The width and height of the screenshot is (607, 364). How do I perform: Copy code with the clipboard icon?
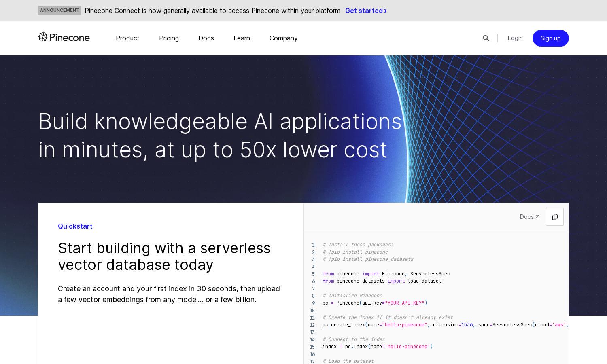[555, 217]
